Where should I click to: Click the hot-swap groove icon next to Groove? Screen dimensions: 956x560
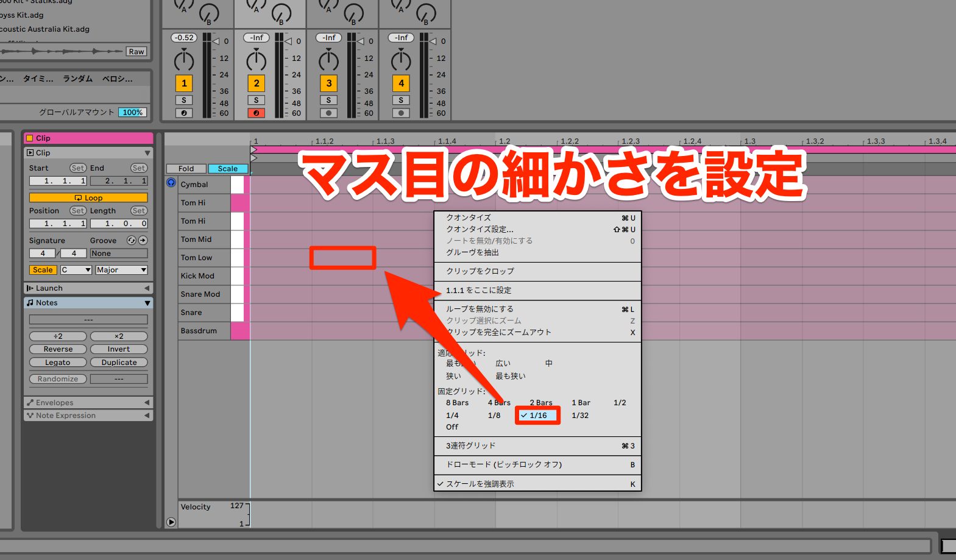[x=131, y=241]
